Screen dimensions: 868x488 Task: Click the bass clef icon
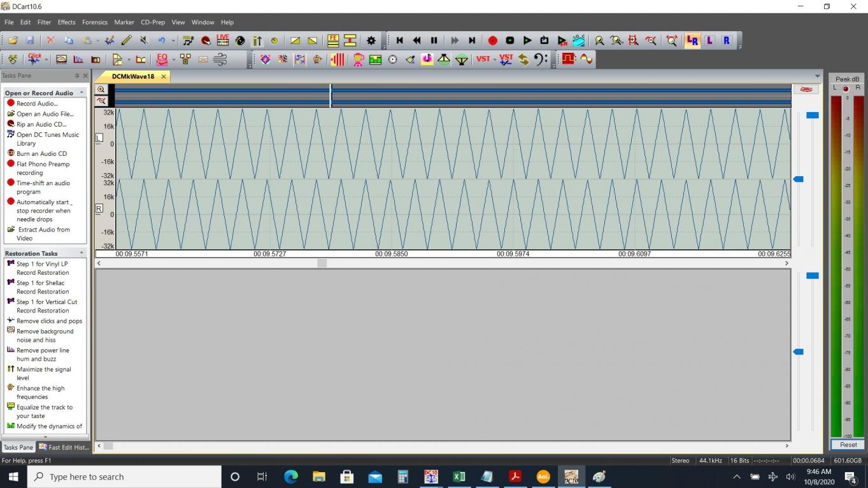(x=540, y=59)
